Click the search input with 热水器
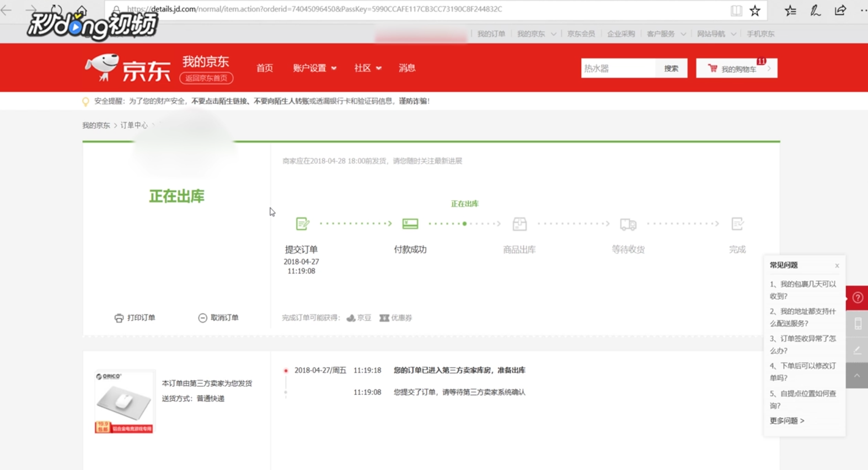 click(618, 68)
